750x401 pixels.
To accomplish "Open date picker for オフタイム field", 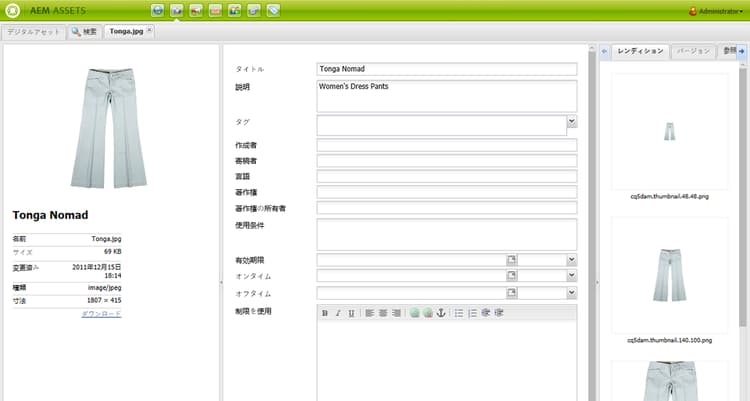I will [x=511, y=292].
